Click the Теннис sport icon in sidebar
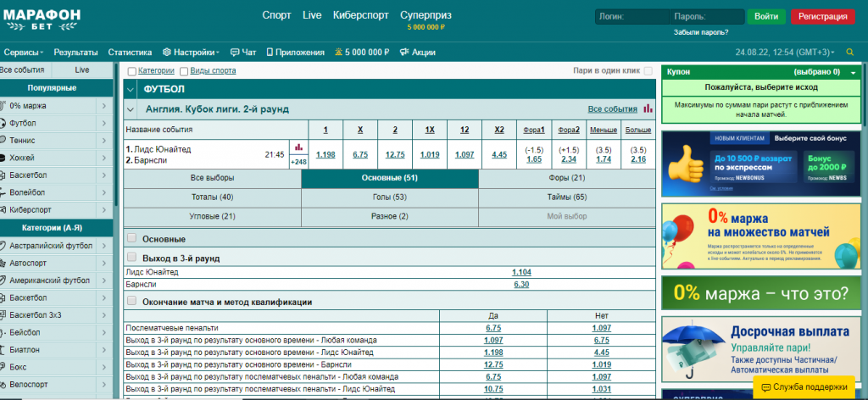Image resolution: width=868 pixels, height=400 pixels. 4,141
